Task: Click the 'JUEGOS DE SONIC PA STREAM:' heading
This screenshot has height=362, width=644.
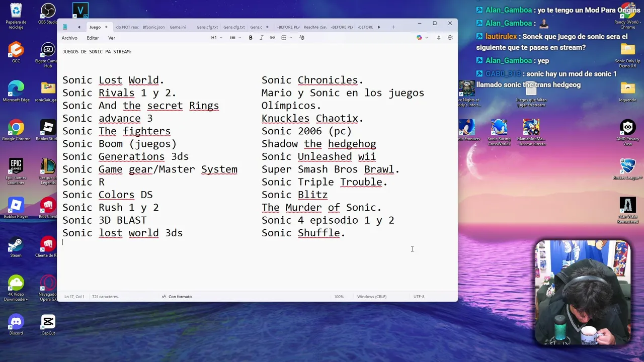Action: pos(97,52)
